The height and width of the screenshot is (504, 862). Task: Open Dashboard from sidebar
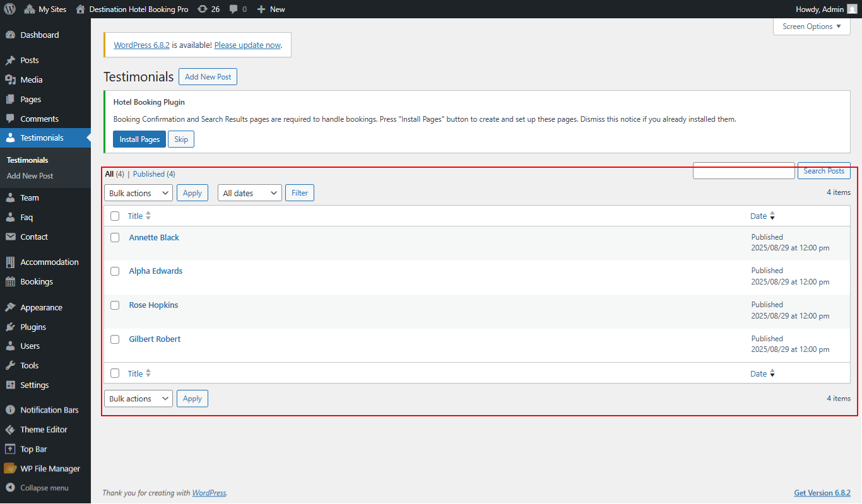pos(45,35)
